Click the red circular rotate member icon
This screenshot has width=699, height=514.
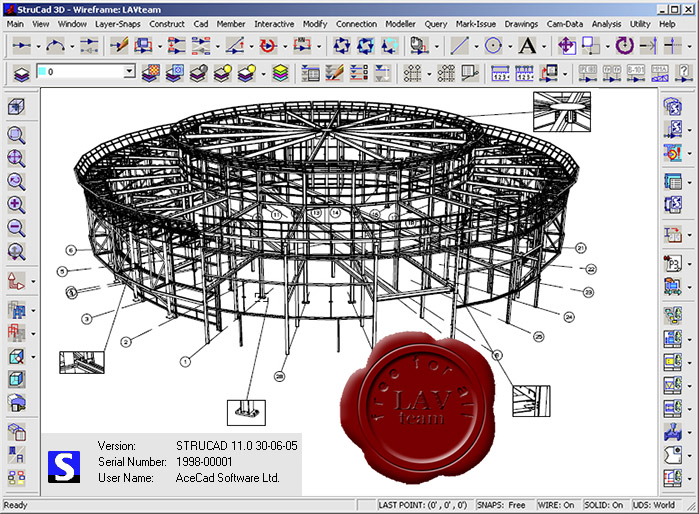point(267,46)
